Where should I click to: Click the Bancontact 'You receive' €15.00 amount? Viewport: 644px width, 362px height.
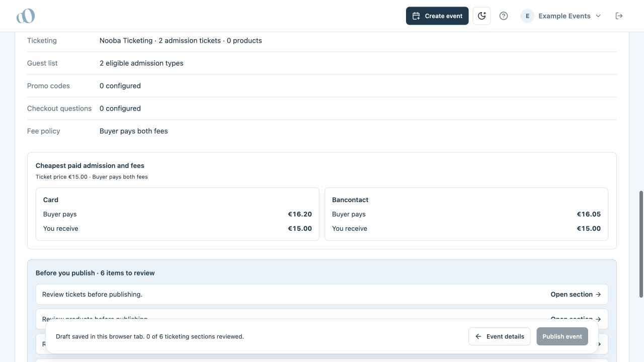(589, 228)
